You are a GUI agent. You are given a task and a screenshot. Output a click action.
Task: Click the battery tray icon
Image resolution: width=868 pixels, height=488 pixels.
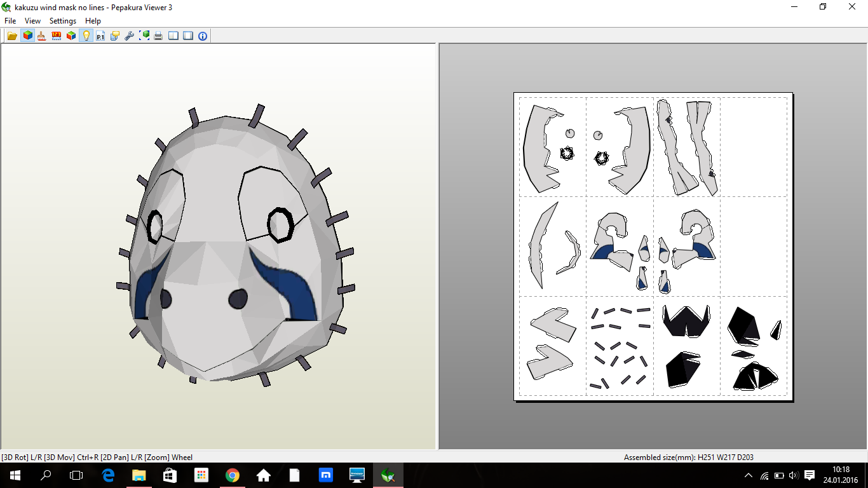coord(779,475)
